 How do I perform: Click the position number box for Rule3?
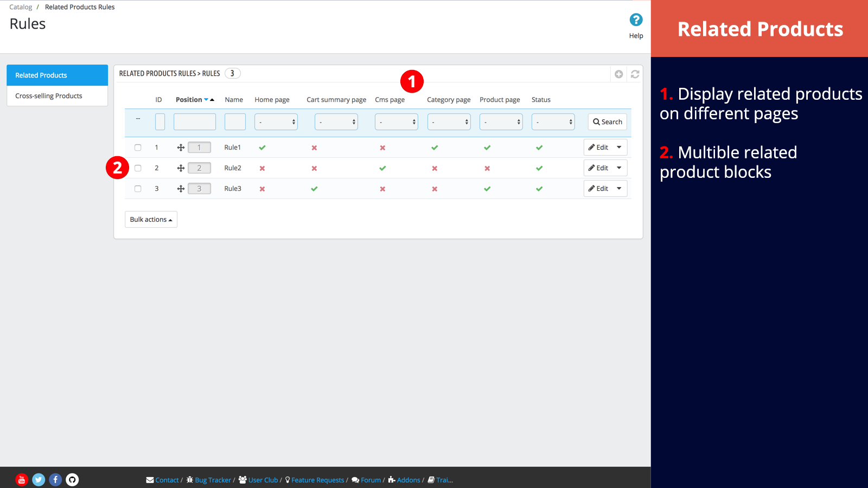(199, 189)
